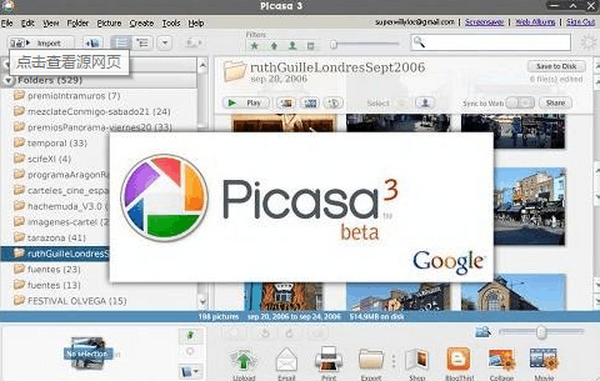Open the dropdown in the photo tray
Viewport: 600px width, 381px height.
(190, 371)
